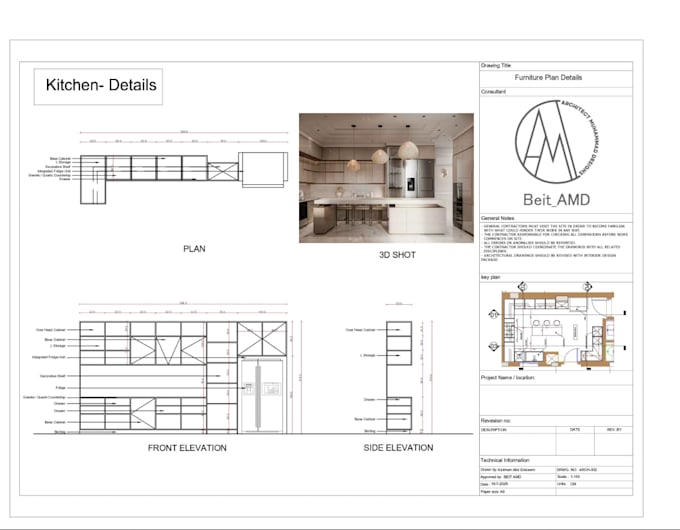Select the 'Drawing Title' header
Viewport: 680px width, 530px height.
[x=496, y=65]
